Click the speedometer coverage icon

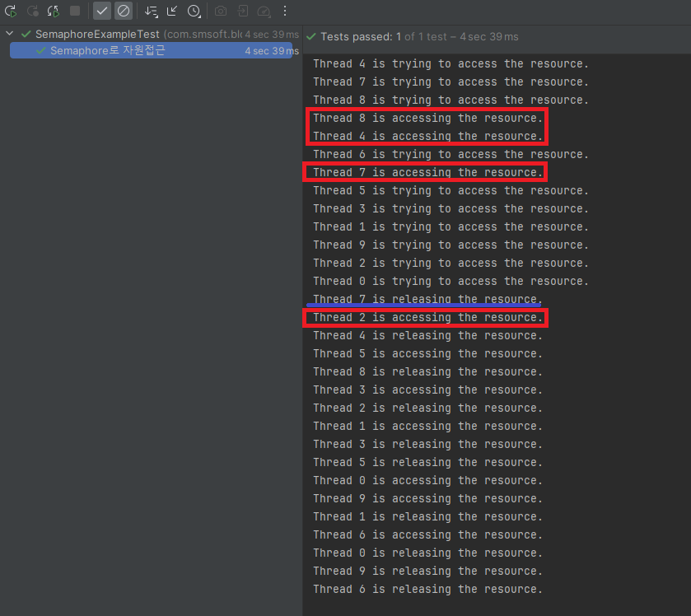pyautogui.click(x=264, y=11)
